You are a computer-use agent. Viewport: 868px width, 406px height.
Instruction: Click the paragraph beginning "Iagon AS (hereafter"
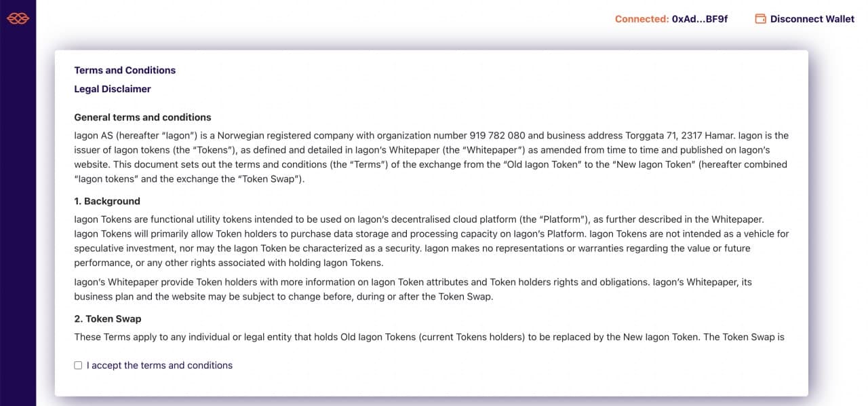tap(431, 157)
